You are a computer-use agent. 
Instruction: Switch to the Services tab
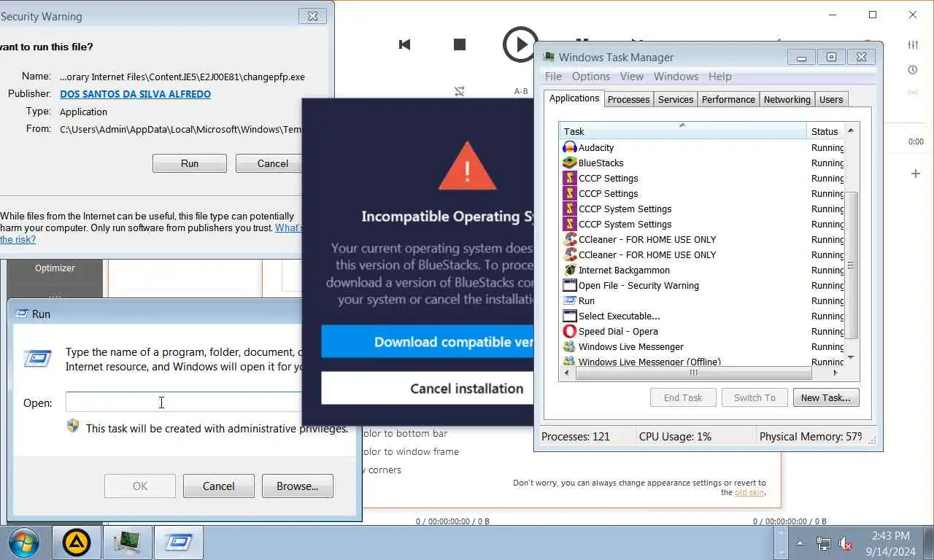click(676, 99)
